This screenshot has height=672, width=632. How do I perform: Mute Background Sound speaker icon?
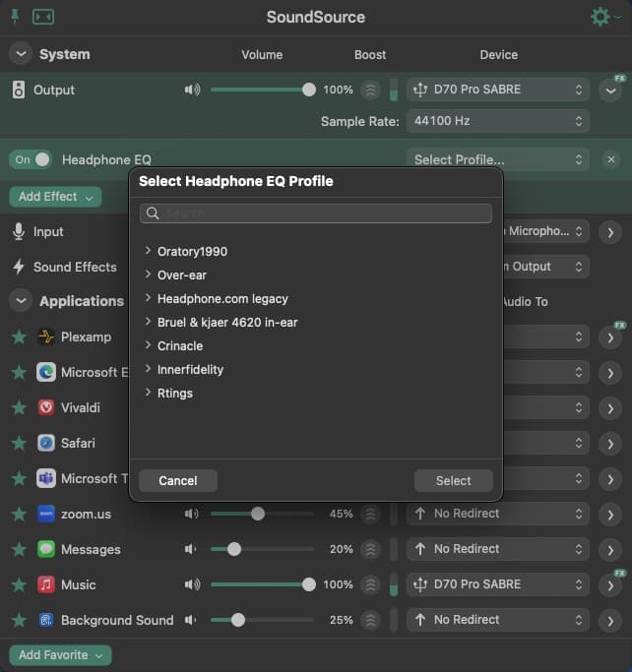[190, 620]
